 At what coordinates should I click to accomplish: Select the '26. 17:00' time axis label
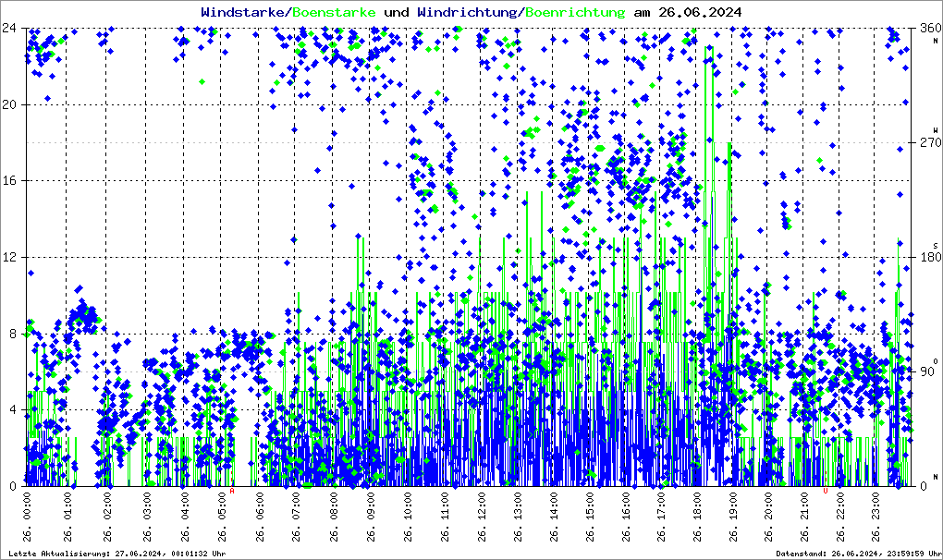(x=662, y=517)
